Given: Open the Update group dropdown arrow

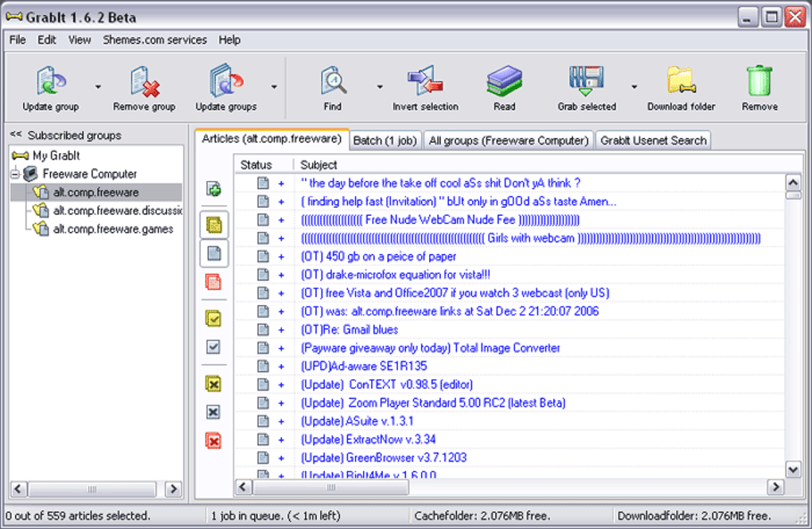Looking at the screenshot, I should coord(98,87).
